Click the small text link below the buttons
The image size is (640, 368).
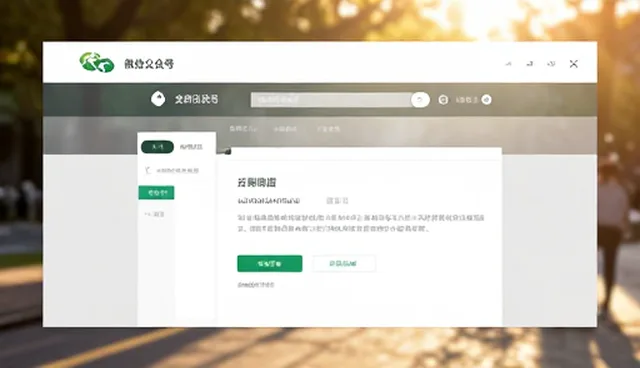click(256, 285)
